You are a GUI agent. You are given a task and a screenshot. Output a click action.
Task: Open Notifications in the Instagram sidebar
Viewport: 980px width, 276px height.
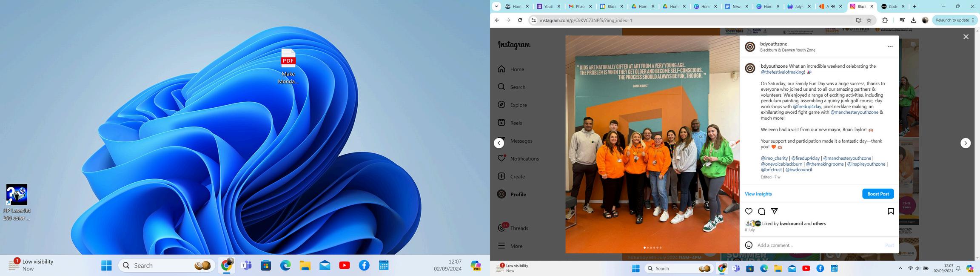point(518,158)
